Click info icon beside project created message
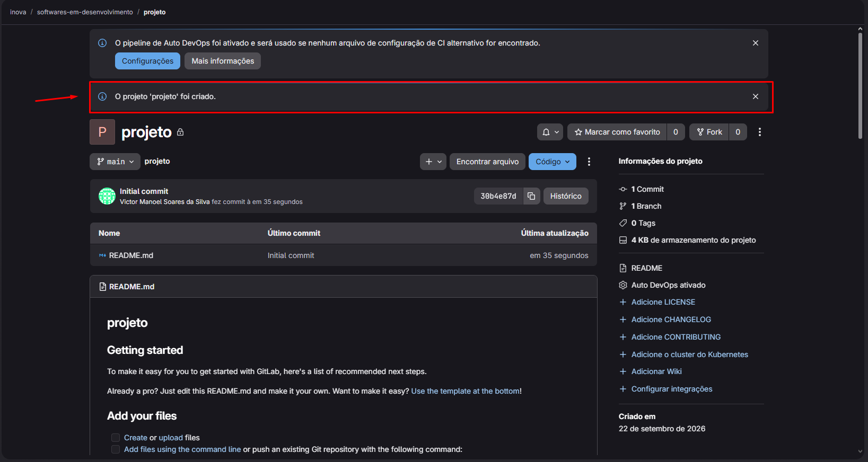 (x=102, y=96)
